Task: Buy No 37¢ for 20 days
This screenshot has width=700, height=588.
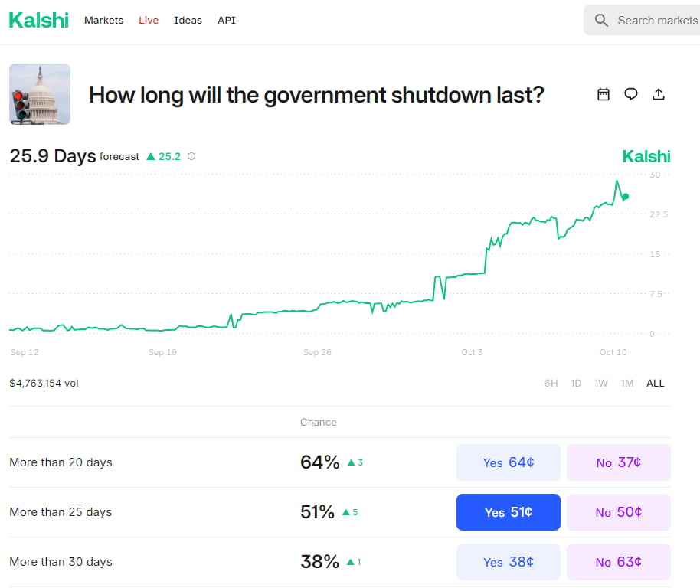Action: coord(618,462)
